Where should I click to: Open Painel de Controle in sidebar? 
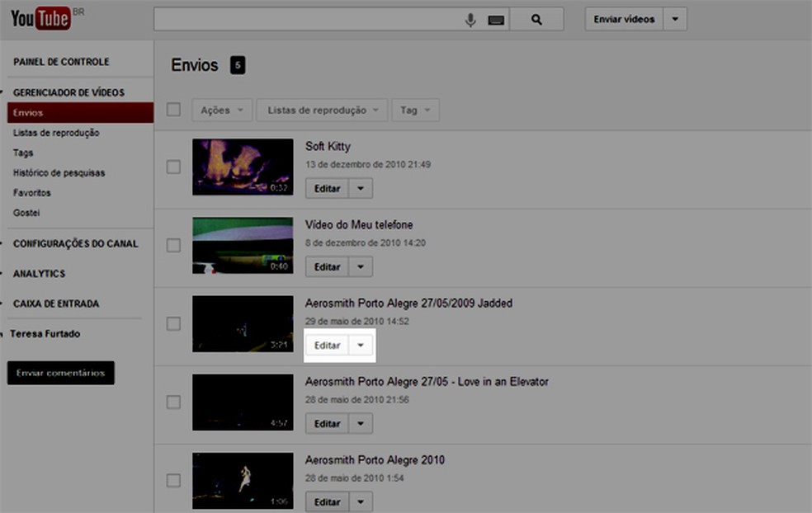(61, 62)
